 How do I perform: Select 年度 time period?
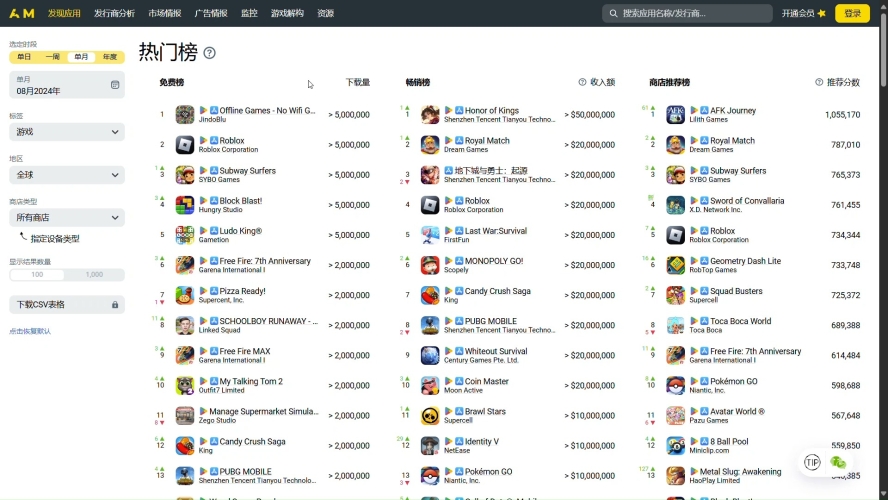coord(110,57)
